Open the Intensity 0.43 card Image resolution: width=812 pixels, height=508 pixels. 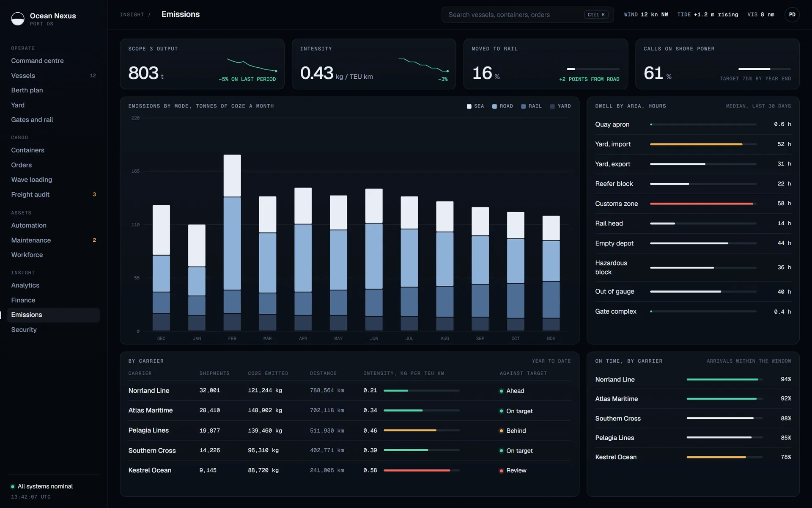pos(374,64)
